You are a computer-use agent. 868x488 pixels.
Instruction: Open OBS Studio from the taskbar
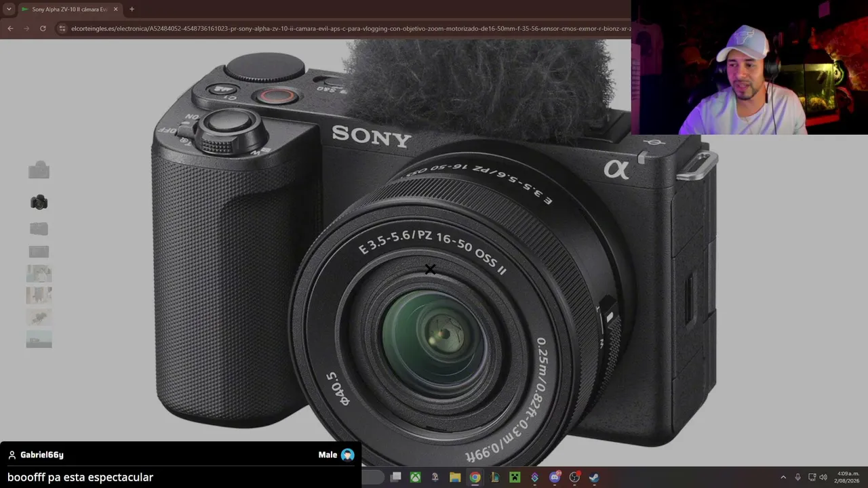(574, 477)
